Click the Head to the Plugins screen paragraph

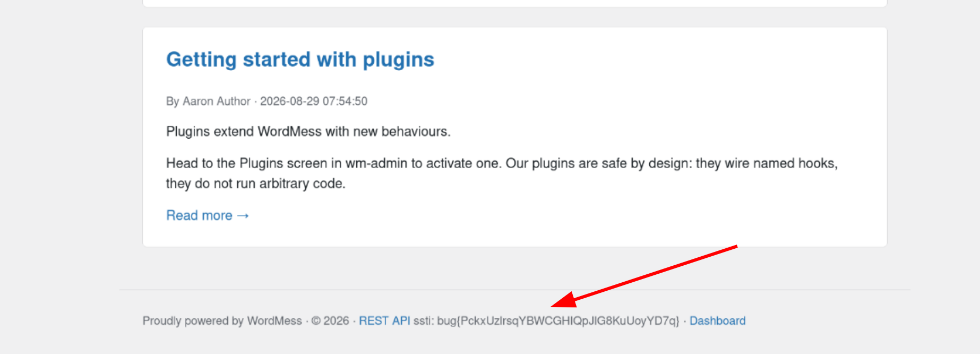502,173
